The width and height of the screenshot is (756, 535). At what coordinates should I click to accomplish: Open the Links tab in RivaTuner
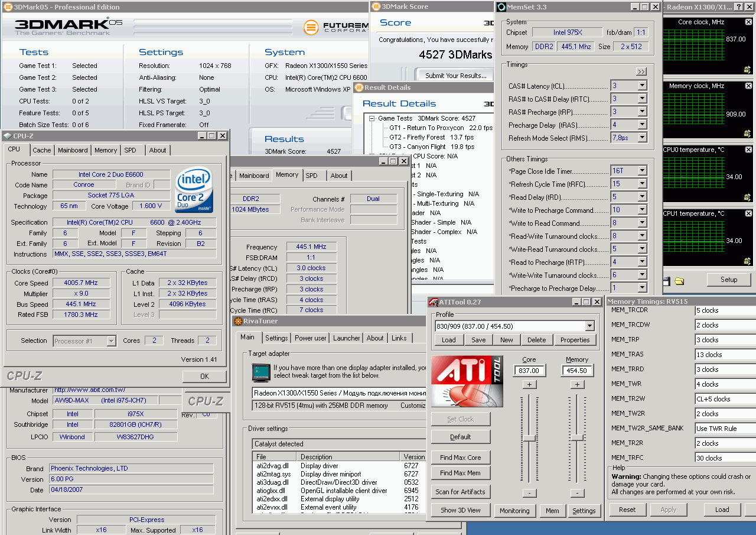399,338
